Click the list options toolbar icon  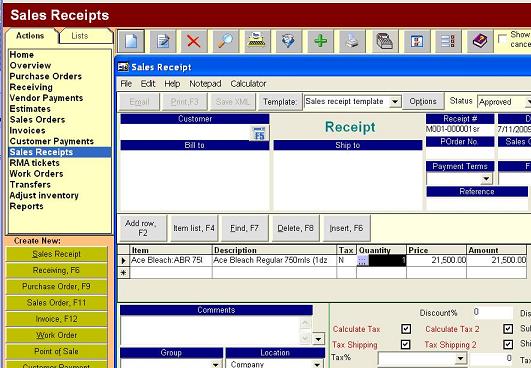click(x=448, y=41)
